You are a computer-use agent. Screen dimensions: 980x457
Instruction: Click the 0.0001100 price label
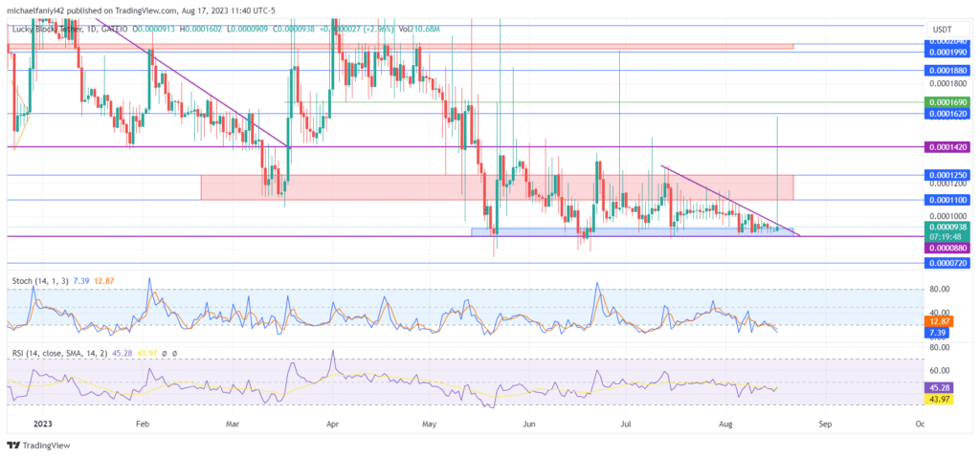point(947,200)
